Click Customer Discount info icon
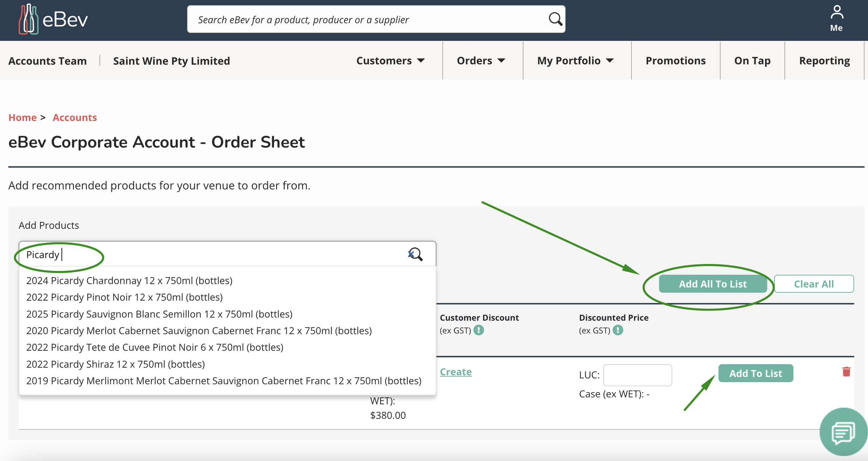The height and width of the screenshot is (461, 868). coord(478,330)
